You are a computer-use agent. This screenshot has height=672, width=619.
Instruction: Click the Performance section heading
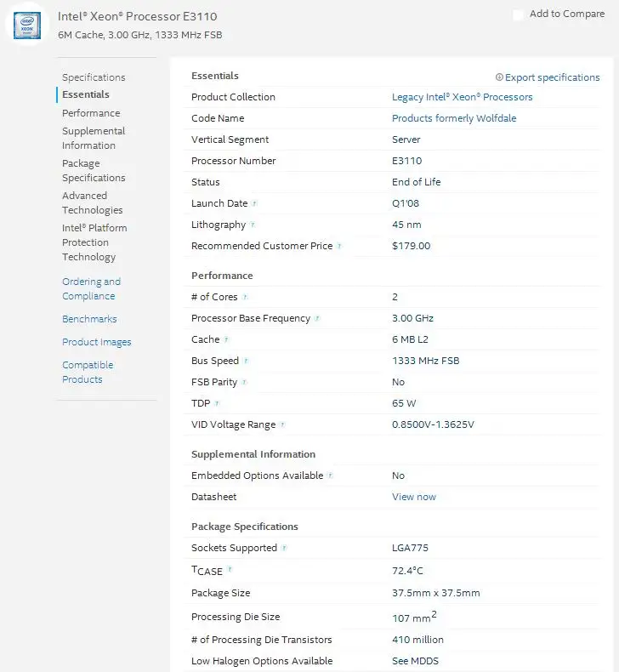[222, 276]
